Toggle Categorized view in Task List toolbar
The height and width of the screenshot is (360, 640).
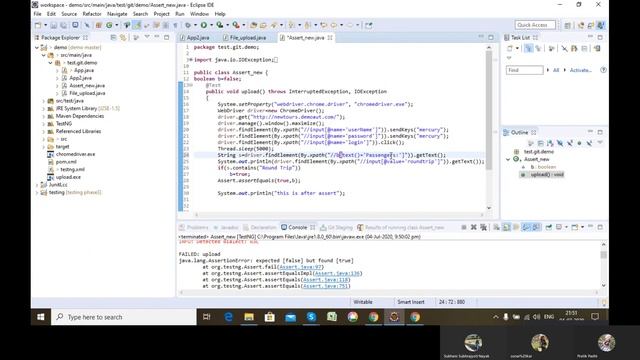click(x=529, y=49)
